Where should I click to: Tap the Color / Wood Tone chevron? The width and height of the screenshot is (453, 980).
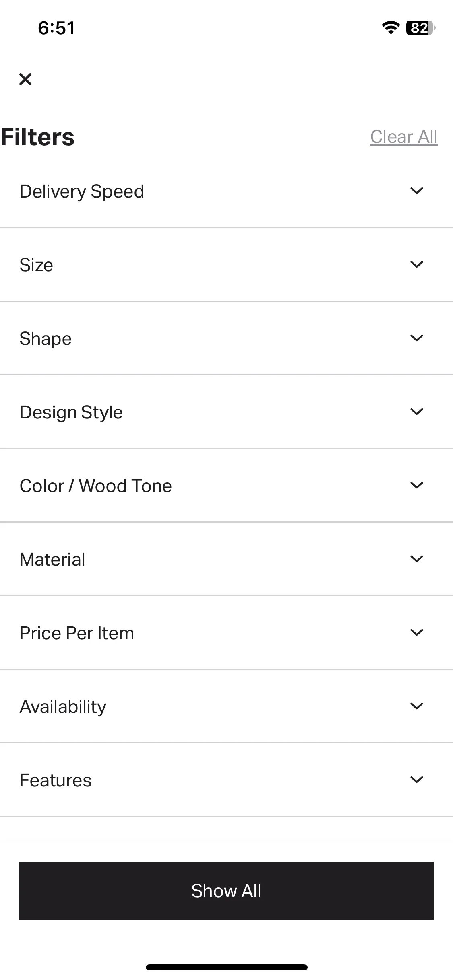tap(416, 485)
